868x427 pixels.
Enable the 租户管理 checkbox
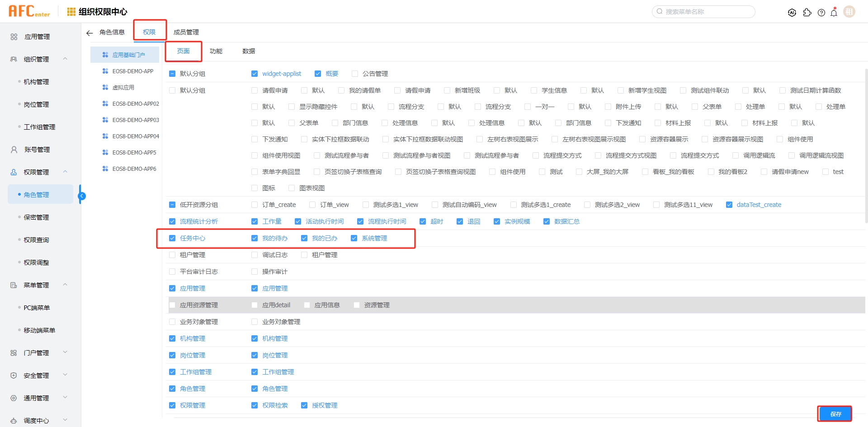coord(172,254)
